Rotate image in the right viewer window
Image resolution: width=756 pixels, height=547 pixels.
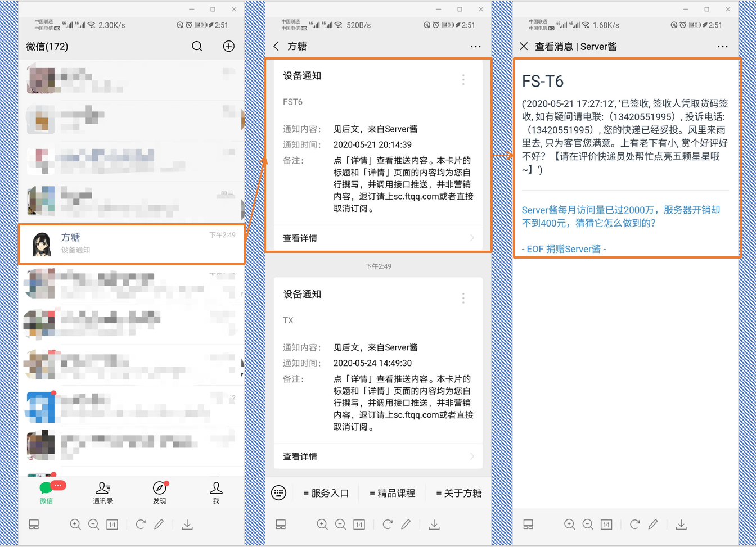(x=634, y=524)
